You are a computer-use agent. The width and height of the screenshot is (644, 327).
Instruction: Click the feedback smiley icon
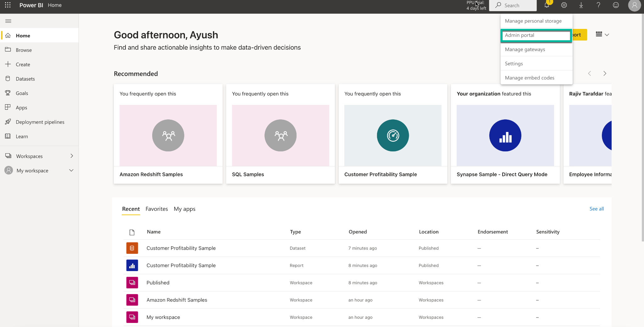(x=616, y=5)
